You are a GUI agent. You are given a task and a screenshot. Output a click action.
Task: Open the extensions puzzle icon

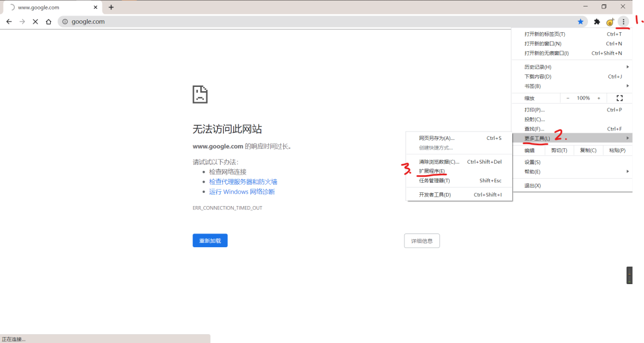597,22
